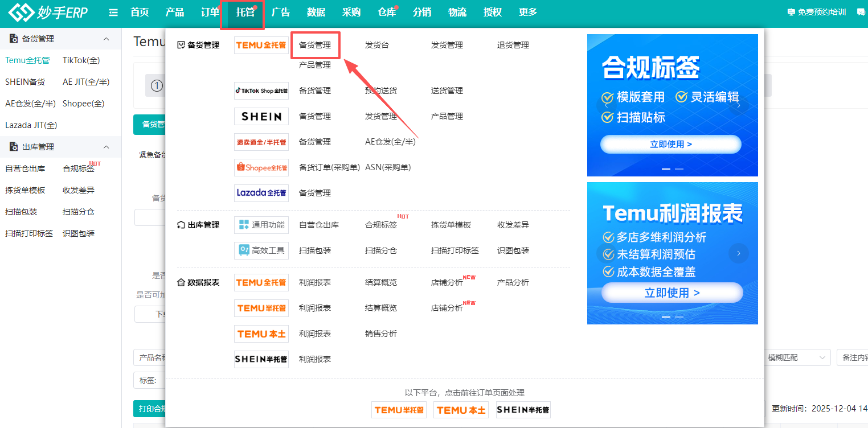868x428 pixels.
Task: Open 产品管理 under TEMU全托管
Action: click(x=315, y=65)
